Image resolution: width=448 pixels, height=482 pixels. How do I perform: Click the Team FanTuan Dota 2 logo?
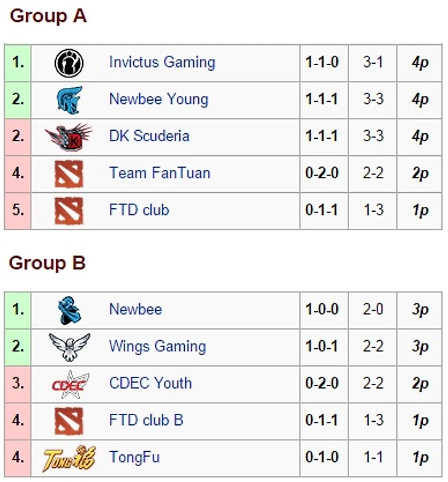pyautogui.click(x=69, y=174)
